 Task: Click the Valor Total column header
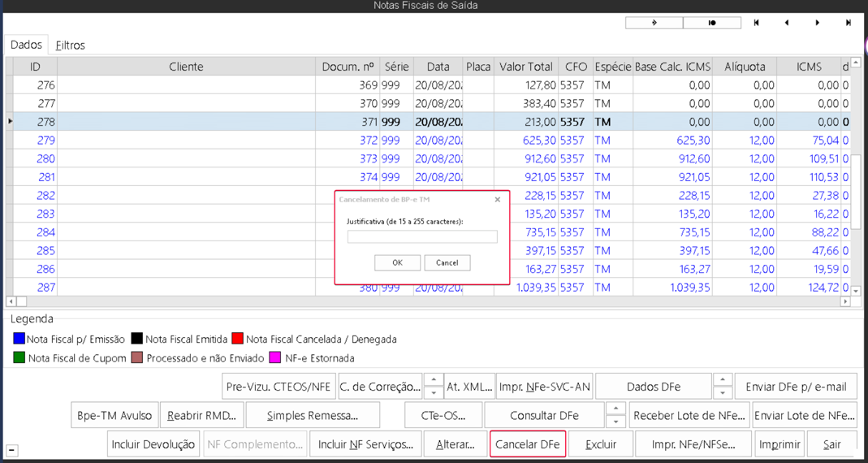[x=526, y=67]
